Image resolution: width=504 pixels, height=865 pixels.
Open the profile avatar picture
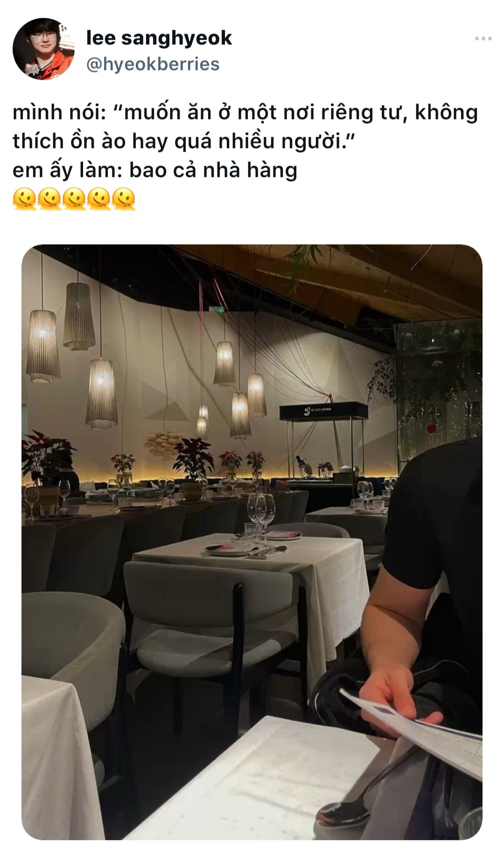point(43,49)
